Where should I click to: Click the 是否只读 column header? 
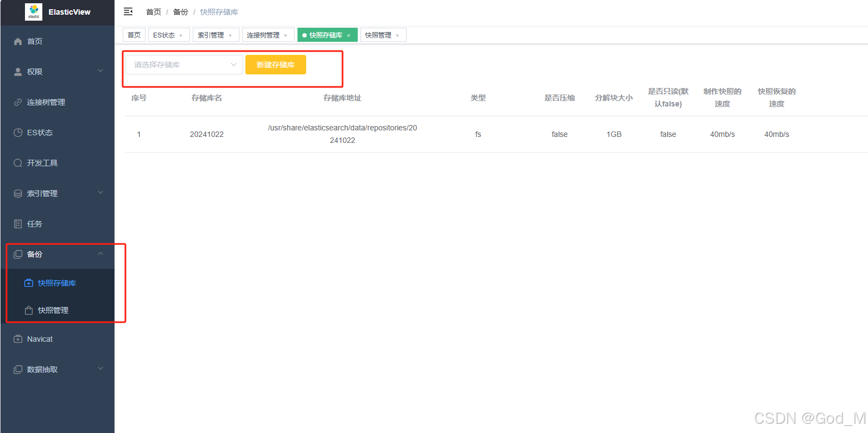pos(668,97)
